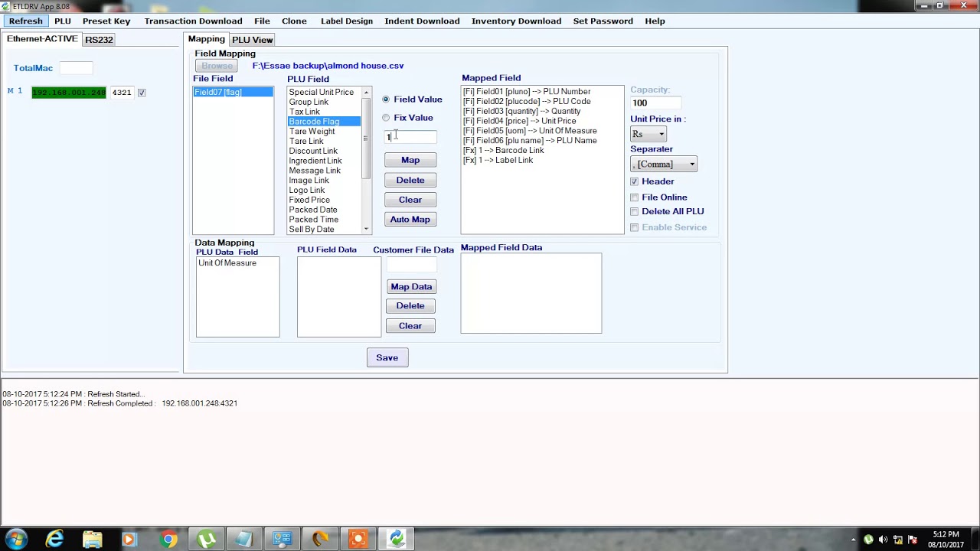
Task: Open the media player taskbar icon
Action: (129, 540)
